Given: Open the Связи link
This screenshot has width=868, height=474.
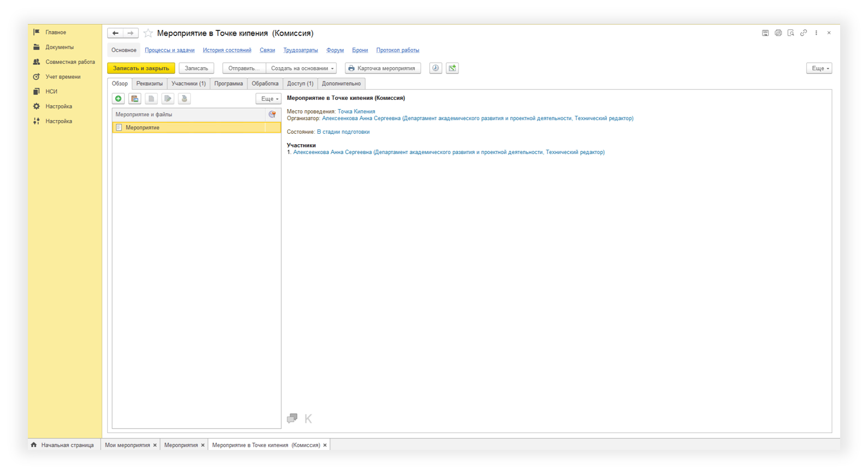Looking at the screenshot, I should point(267,50).
